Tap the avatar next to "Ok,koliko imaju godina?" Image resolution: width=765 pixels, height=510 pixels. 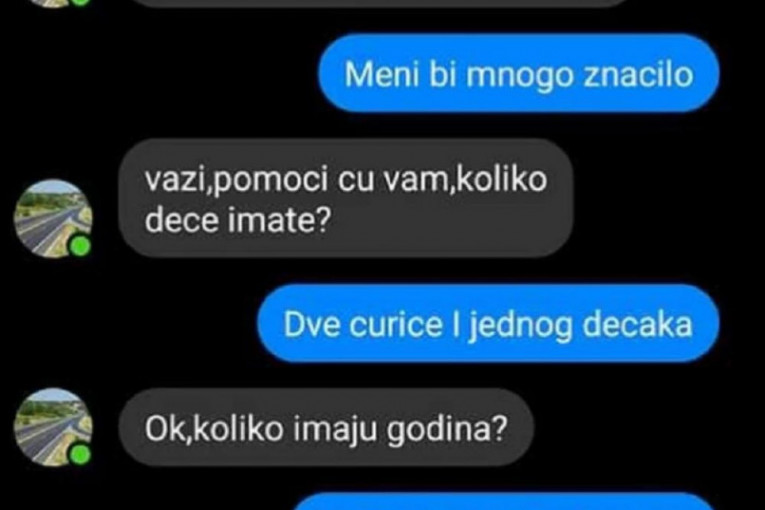pos(53,427)
